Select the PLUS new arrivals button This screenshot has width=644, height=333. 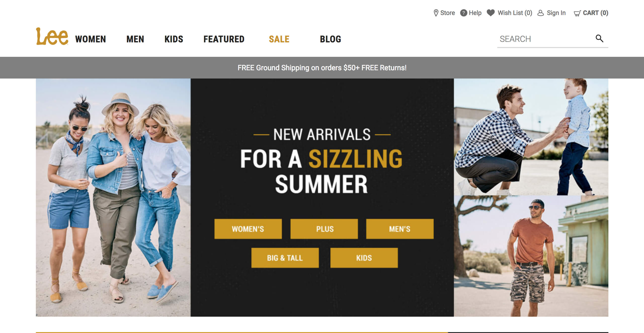pos(324,229)
